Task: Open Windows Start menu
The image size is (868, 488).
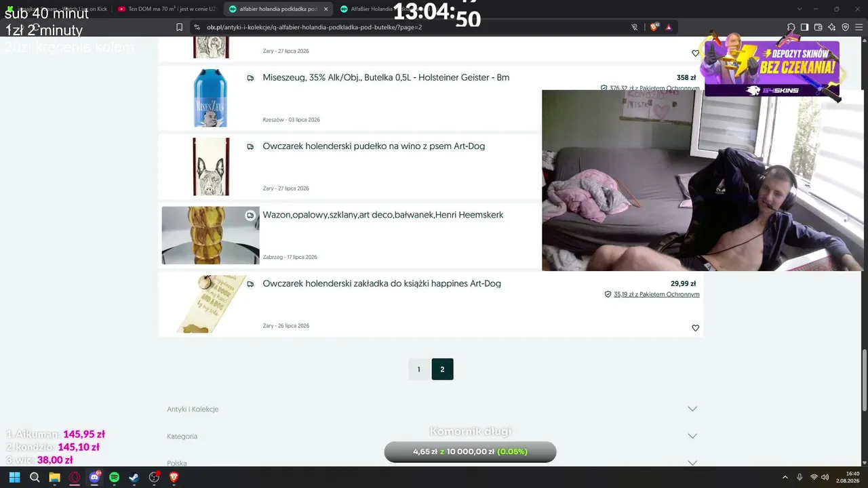Action: 14,477
